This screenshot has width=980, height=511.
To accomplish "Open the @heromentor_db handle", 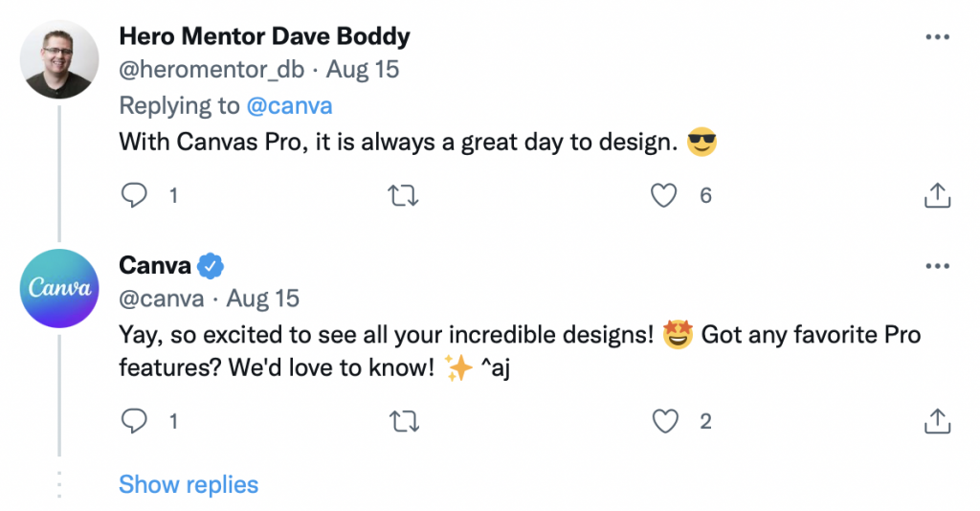I will 211,70.
